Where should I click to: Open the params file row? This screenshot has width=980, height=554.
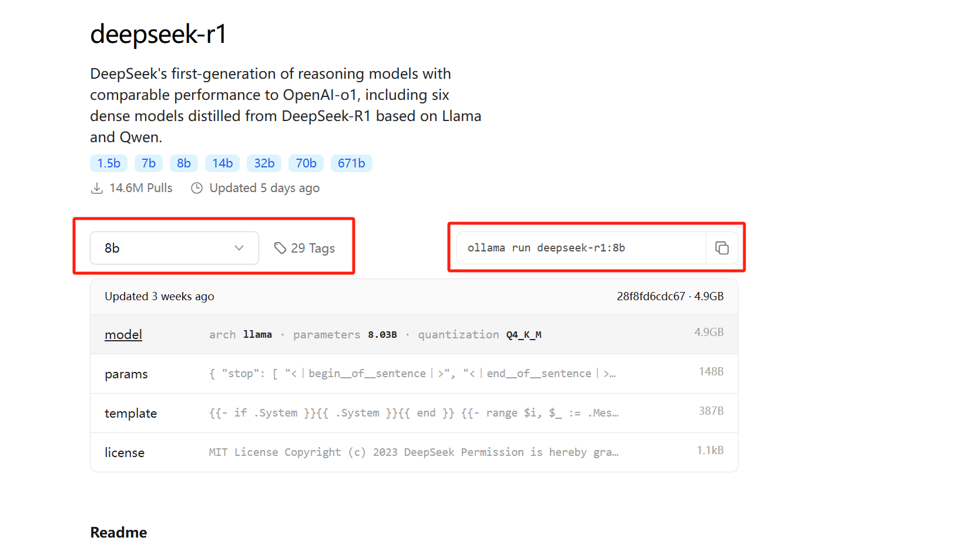pos(414,374)
